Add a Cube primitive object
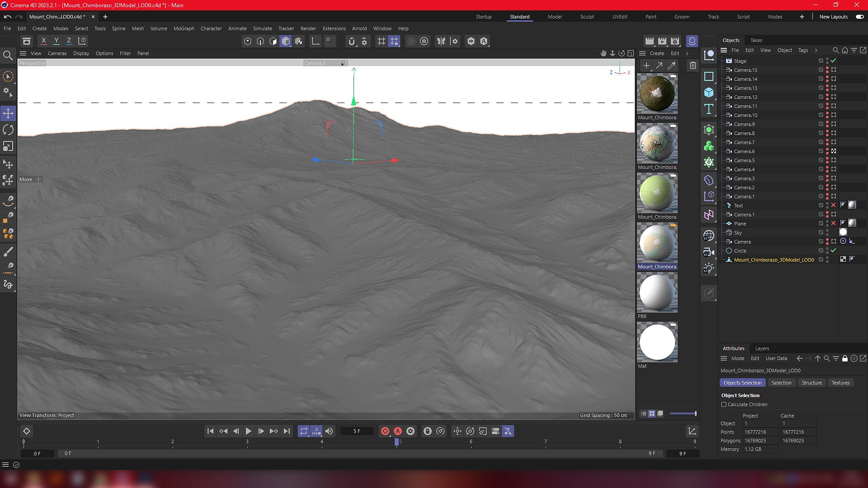Screen dimensions: 868x488 (709, 93)
